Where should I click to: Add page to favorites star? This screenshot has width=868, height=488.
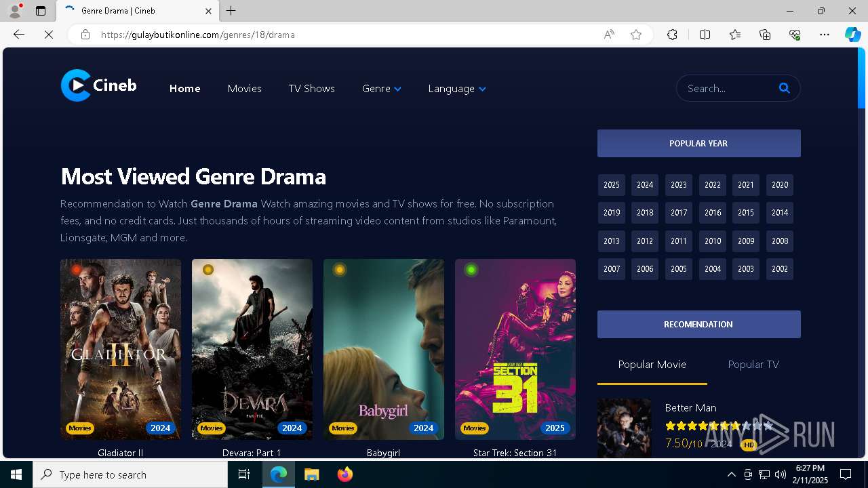[636, 35]
